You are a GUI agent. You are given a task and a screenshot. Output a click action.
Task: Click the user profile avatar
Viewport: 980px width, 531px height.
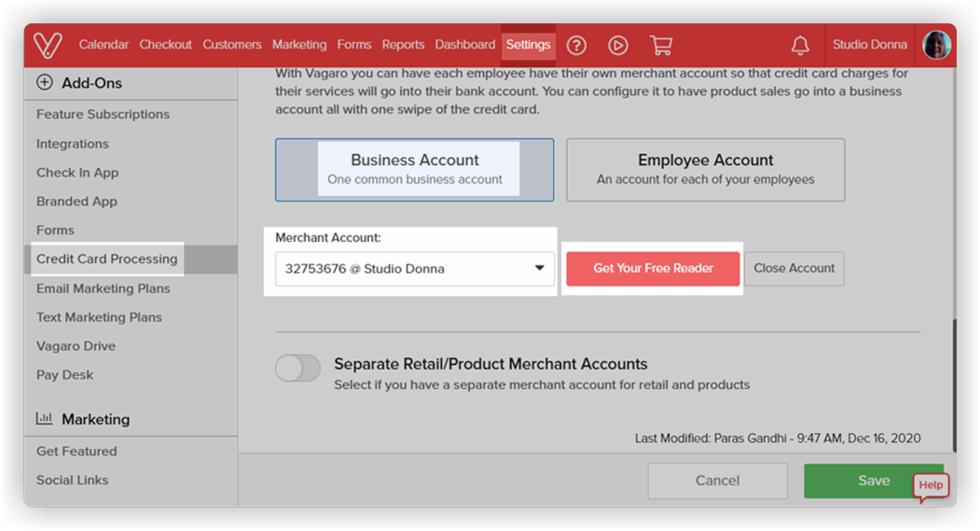[937, 45]
